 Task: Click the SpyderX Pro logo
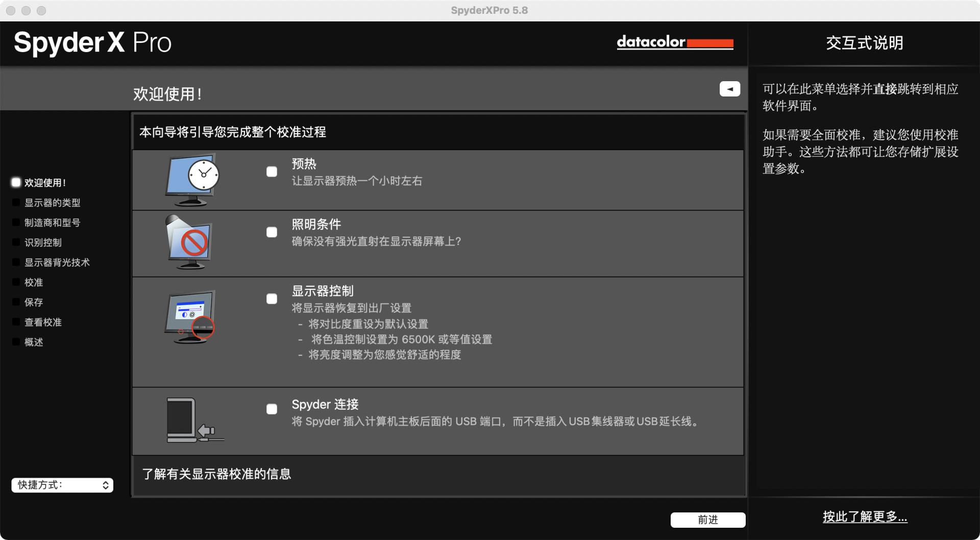92,42
